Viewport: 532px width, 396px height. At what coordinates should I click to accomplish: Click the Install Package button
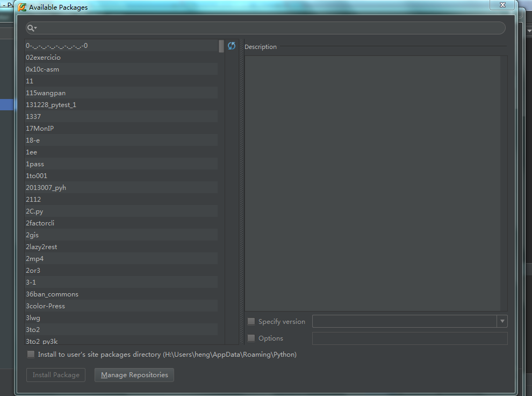point(56,375)
